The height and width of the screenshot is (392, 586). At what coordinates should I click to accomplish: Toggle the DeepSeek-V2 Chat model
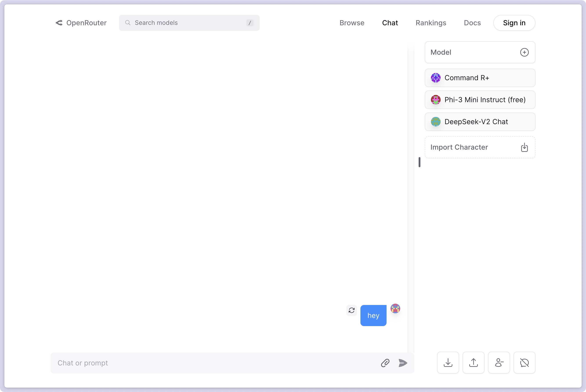pos(480,122)
